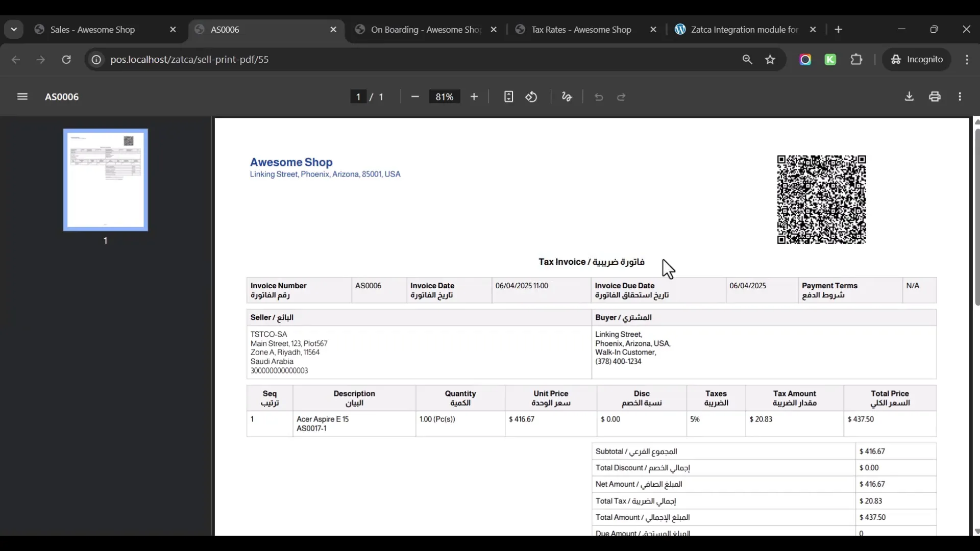Reload the current page
The height and width of the screenshot is (551, 980).
click(x=66, y=60)
